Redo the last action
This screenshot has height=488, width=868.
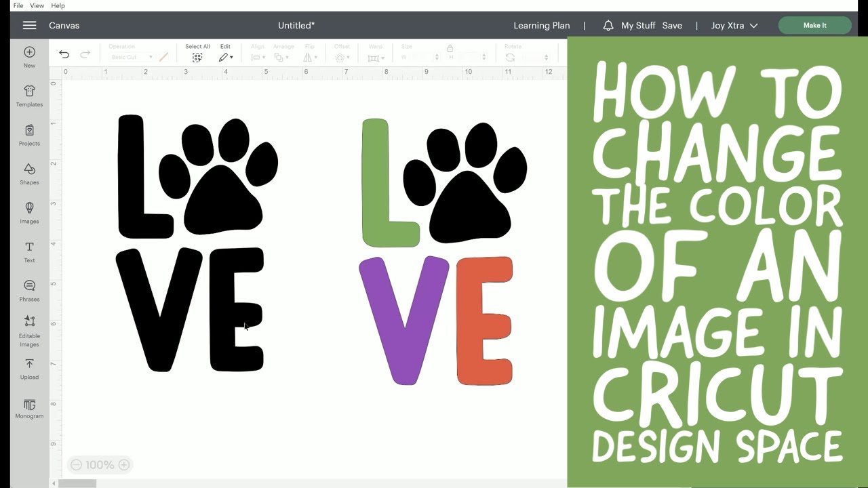(x=85, y=54)
